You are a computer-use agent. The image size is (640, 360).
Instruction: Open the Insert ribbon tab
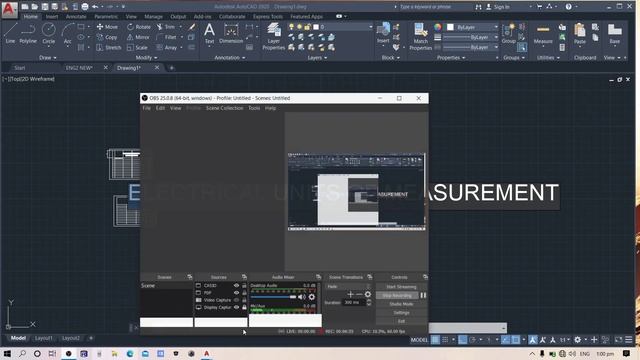[52, 17]
